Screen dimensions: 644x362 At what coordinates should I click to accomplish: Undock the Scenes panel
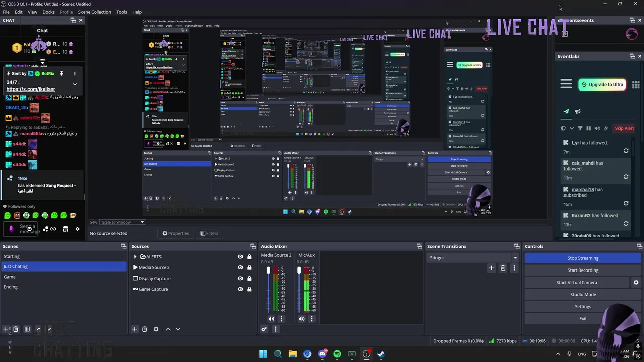(124, 246)
